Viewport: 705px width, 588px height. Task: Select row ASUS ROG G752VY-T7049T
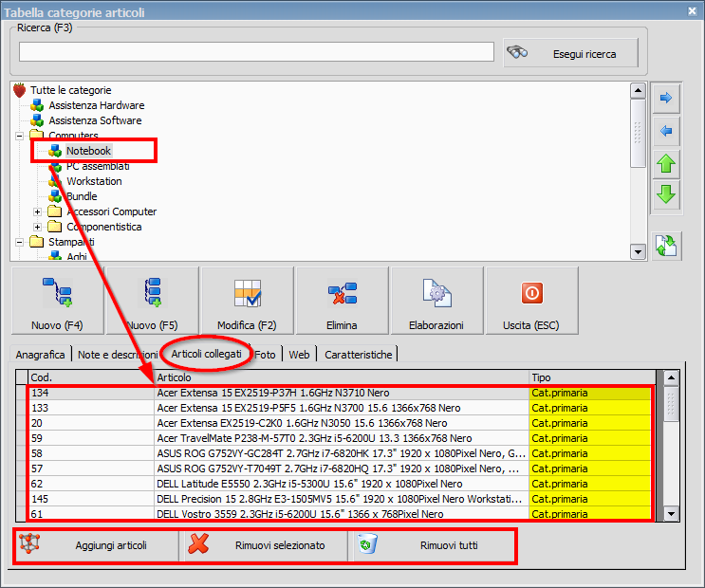(340, 469)
